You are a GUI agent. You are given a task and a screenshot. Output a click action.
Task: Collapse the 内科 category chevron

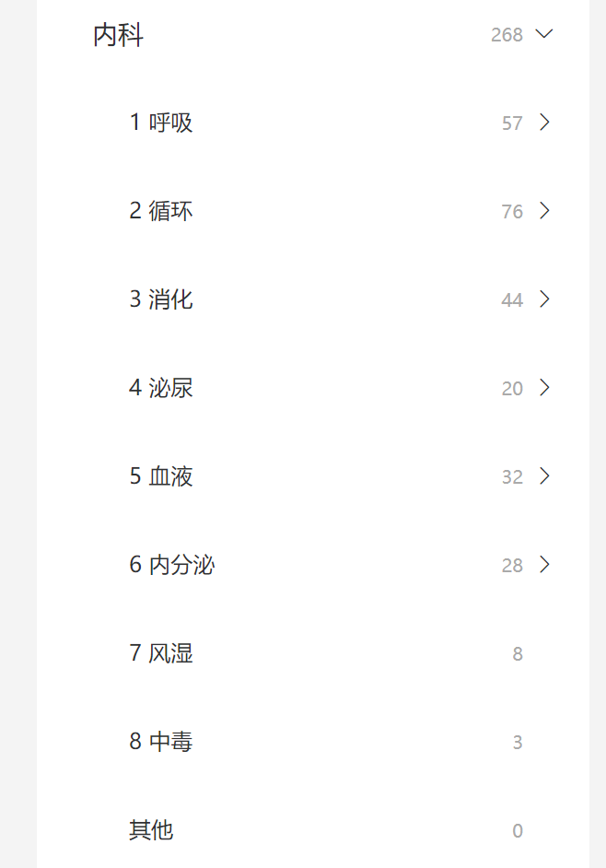(544, 34)
